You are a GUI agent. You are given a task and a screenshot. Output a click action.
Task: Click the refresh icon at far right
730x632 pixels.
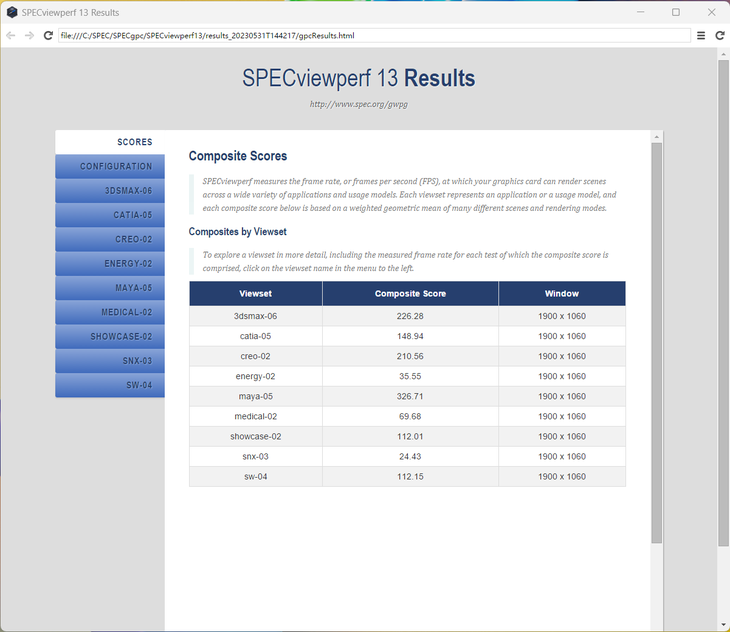720,36
